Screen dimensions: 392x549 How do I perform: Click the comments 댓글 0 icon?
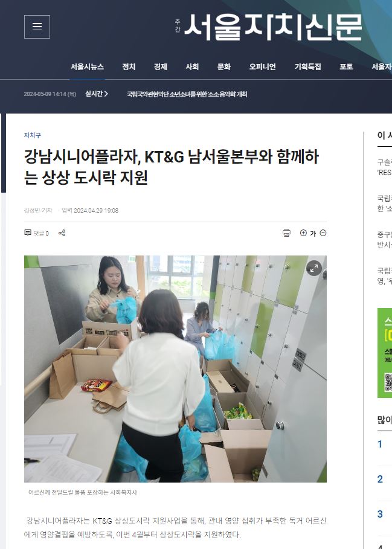[x=36, y=233]
